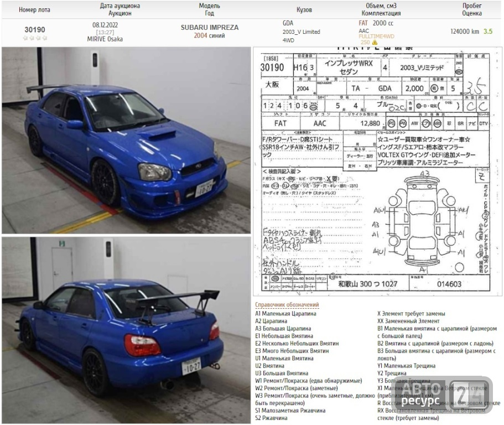Click the body code GDA

(288, 23)
